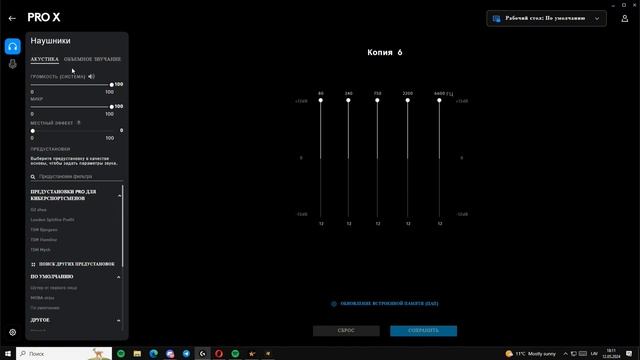The height and width of the screenshot is (360, 640).
Task: Switch to the АКУСТИКА tab
Action: click(x=44, y=59)
